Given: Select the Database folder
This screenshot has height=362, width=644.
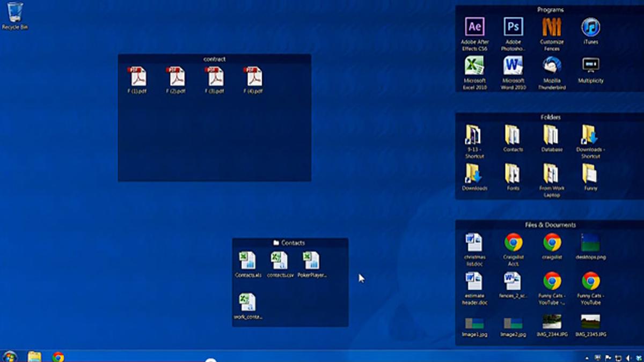Looking at the screenshot, I should [x=552, y=135].
